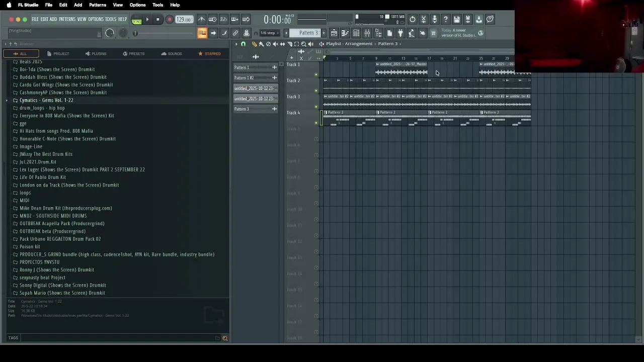Open FL Studio app menu in menu bar

[x=28, y=5]
